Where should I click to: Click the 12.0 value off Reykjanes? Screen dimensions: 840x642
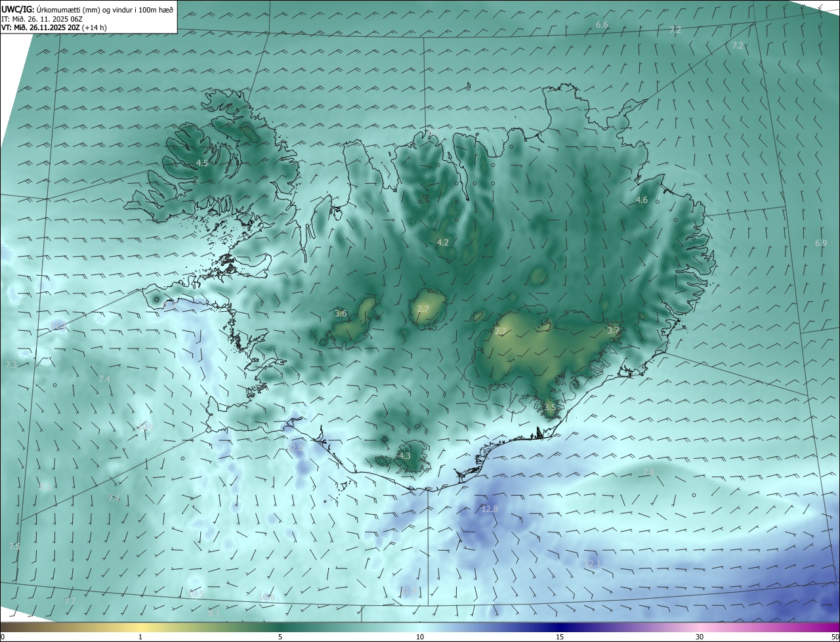(296, 447)
